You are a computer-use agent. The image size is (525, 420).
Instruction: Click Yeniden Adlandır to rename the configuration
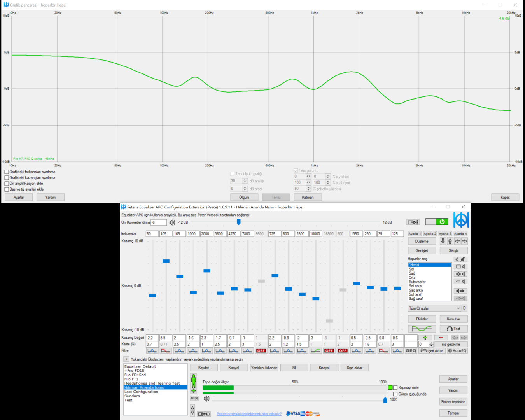264,367
